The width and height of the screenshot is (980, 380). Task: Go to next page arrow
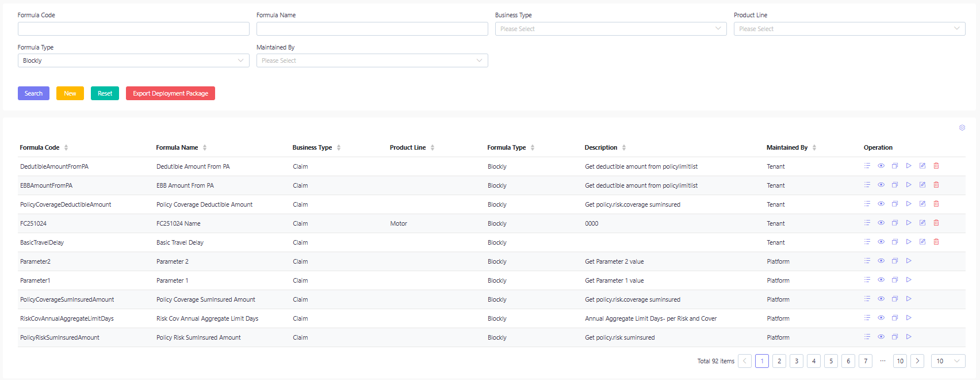(x=917, y=361)
